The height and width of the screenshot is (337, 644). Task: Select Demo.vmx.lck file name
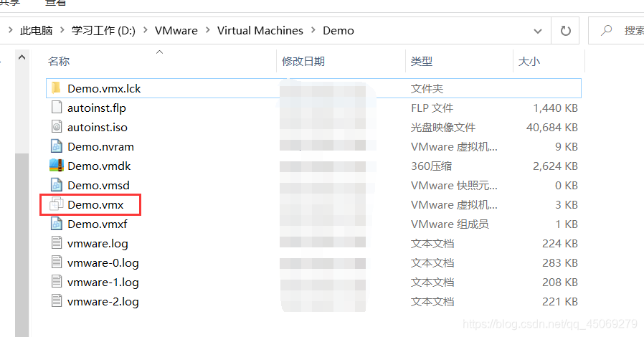tap(104, 89)
